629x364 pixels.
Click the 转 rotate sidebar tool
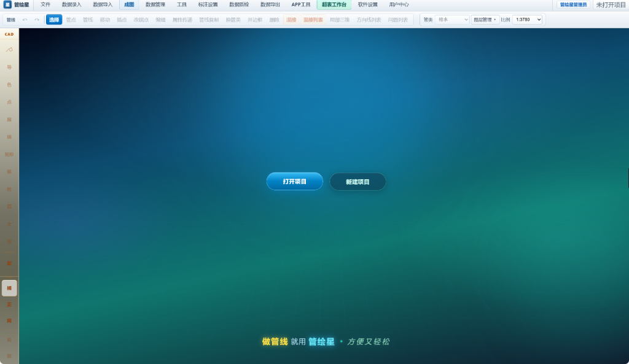[9, 189]
